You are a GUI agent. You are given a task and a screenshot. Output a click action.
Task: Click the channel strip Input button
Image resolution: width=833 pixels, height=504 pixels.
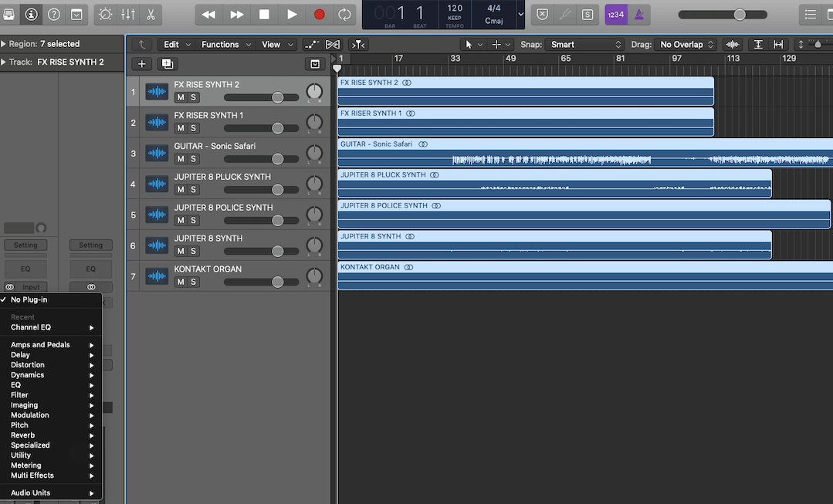[x=31, y=287]
